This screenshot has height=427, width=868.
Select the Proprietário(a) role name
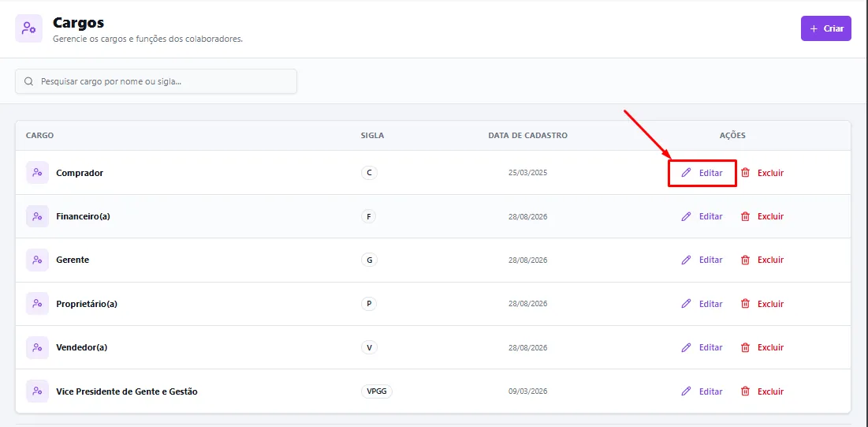pos(87,304)
